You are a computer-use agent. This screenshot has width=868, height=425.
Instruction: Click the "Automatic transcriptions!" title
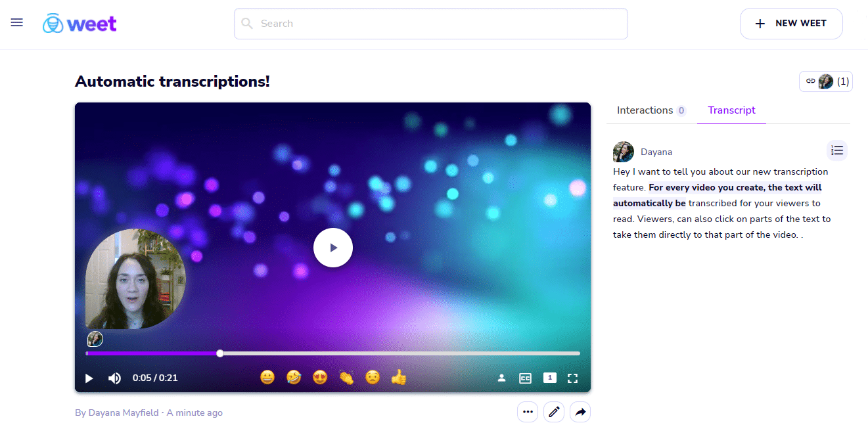(172, 81)
